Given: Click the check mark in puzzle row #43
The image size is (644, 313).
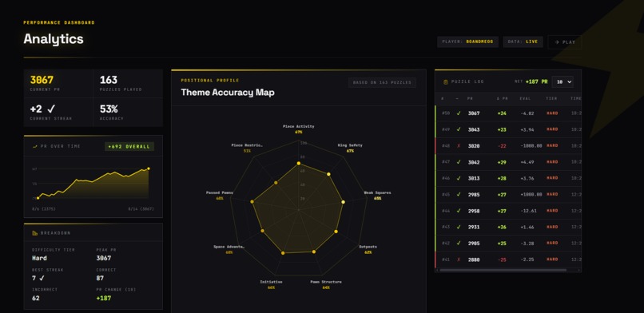Looking at the screenshot, I should [x=459, y=227].
